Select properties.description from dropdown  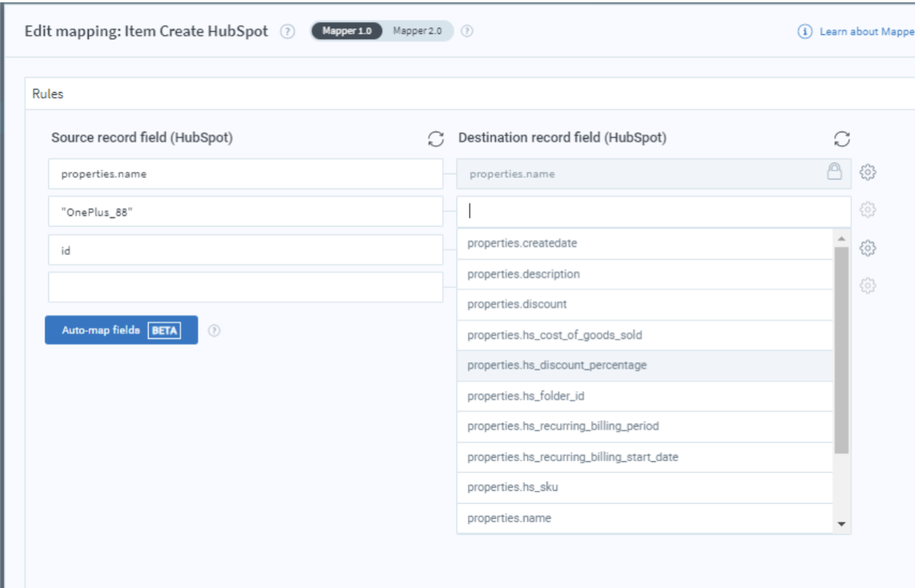[644, 274]
